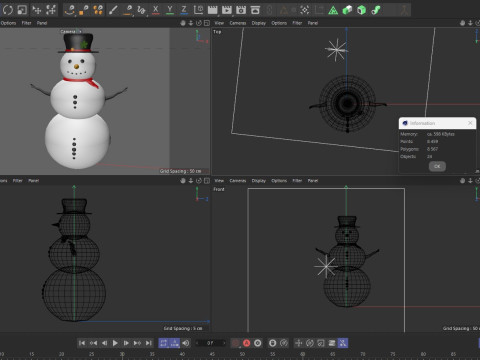
Task: Select the Rotate tool in the top toolbar
Action: tap(8, 10)
